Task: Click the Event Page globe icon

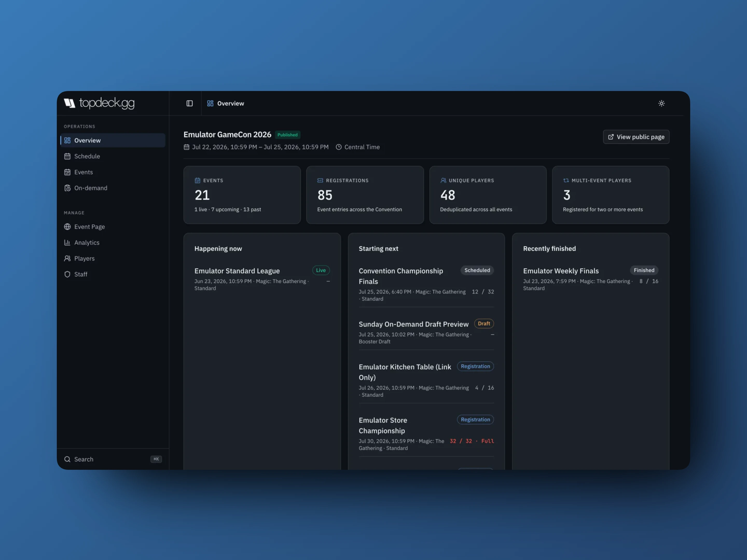Action: pos(67,227)
